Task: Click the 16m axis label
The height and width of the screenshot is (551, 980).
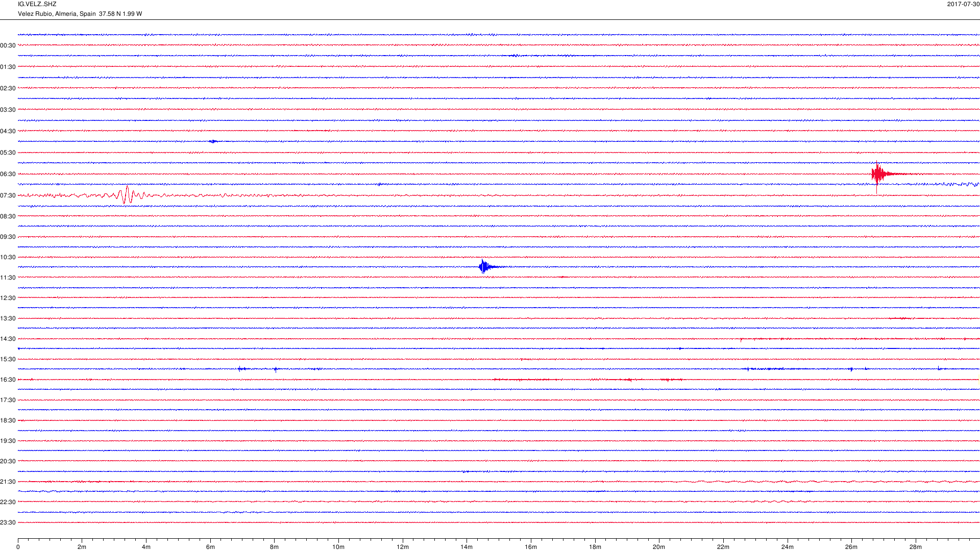Action: (x=531, y=547)
